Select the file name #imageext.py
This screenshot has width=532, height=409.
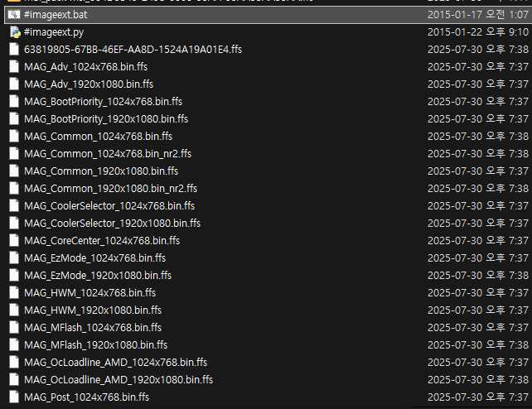point(54,32)
